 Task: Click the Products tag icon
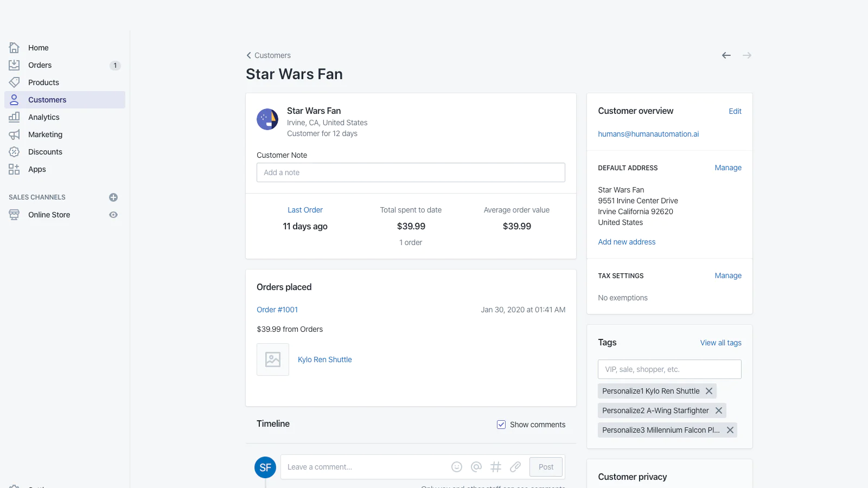click(x=14, y=82)
